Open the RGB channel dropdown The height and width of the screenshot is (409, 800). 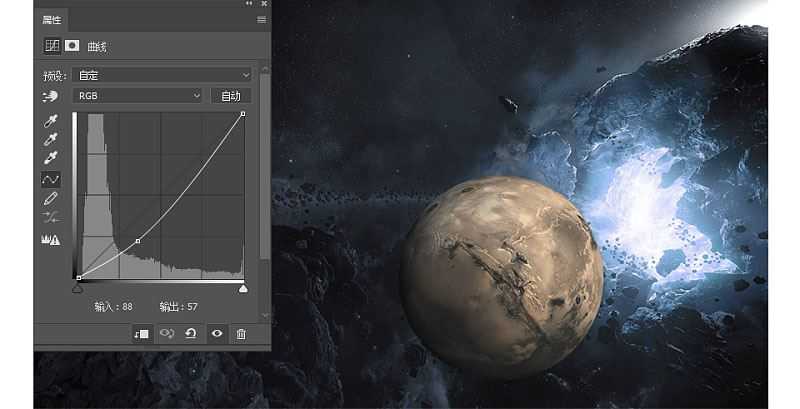[x=138, y=96]
